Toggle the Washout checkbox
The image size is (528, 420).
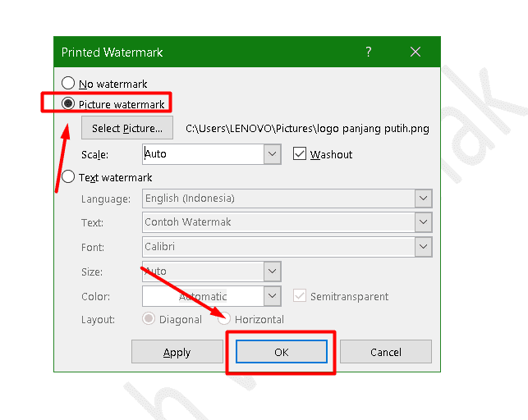coord(300,154)
